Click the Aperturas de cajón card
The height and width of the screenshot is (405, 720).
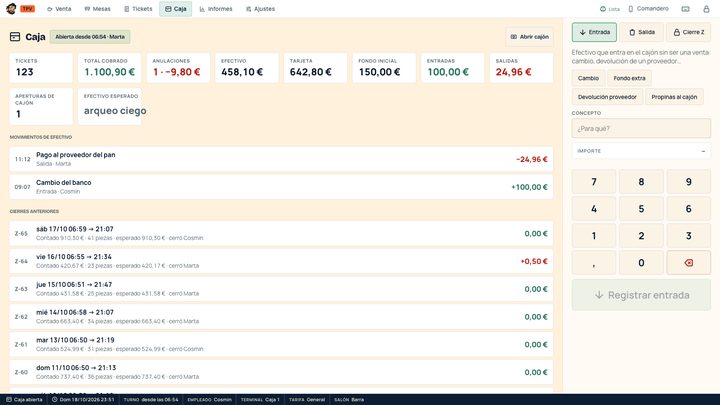click(x=41, y=107)
